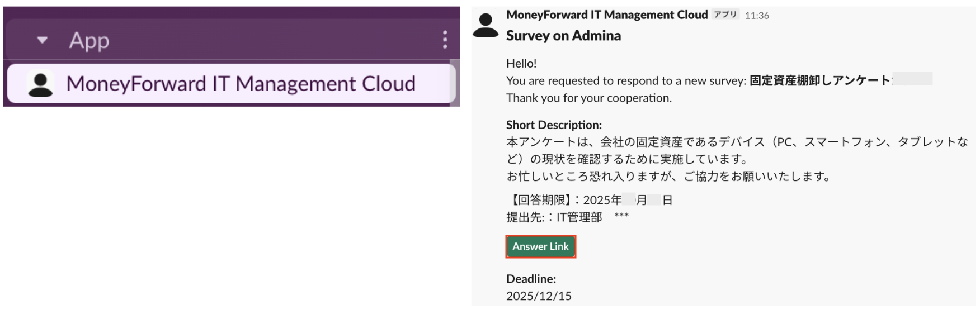The image size is (980, 314).
Task: Select MoneyForward IT Management Cloud in sidebar
Action: tap(241, 84)
